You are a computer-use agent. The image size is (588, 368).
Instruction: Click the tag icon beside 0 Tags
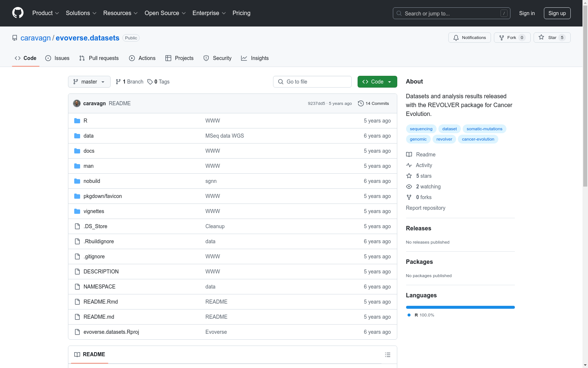coord(150,82)
